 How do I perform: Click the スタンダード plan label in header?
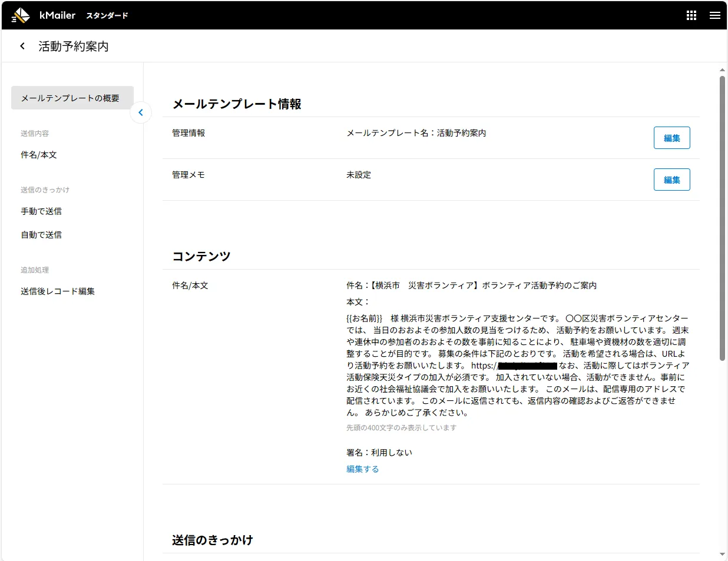pos(107,16)
